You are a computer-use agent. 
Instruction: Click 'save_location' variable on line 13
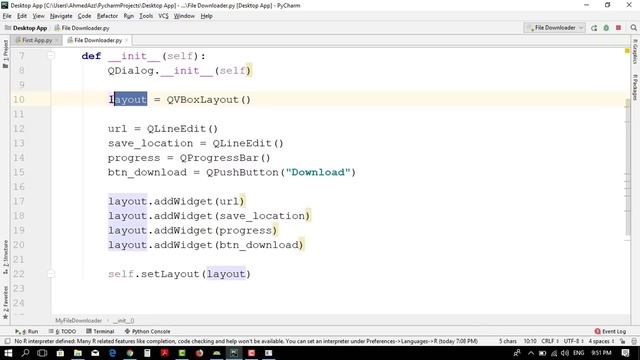[150, 144]
